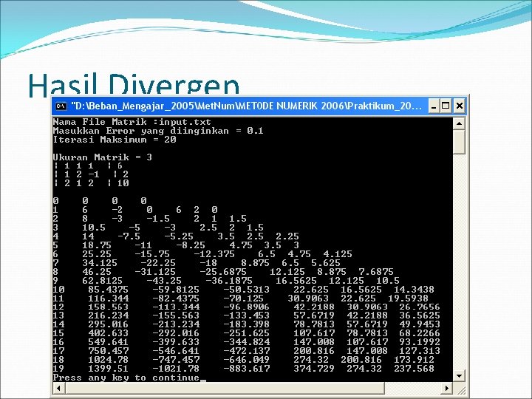Image resolution: width=532 pixels, height=399 pixels.
Task: Click value 402.633 in iteration 15 row
Action: [x=108, y=333]
